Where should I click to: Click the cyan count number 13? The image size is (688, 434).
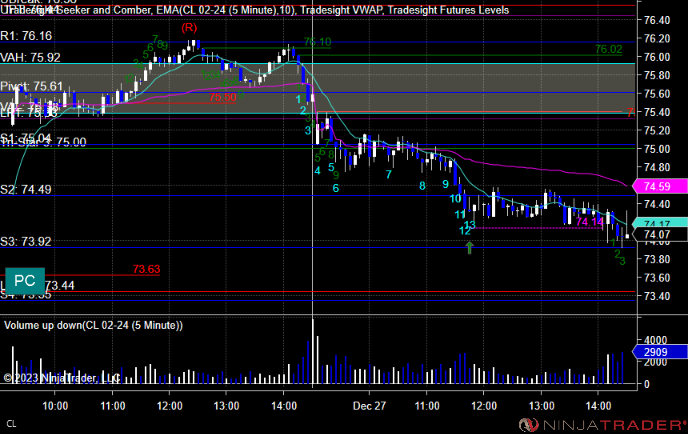click(x=470, y=225)
